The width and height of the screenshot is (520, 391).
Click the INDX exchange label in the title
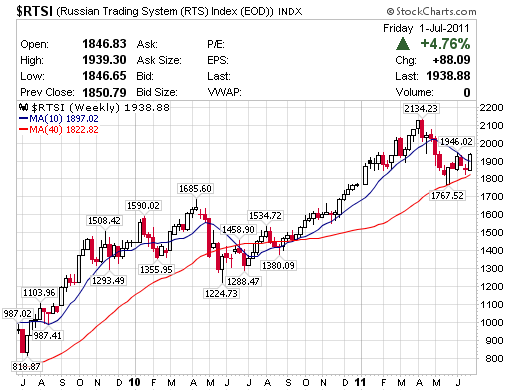290,12
